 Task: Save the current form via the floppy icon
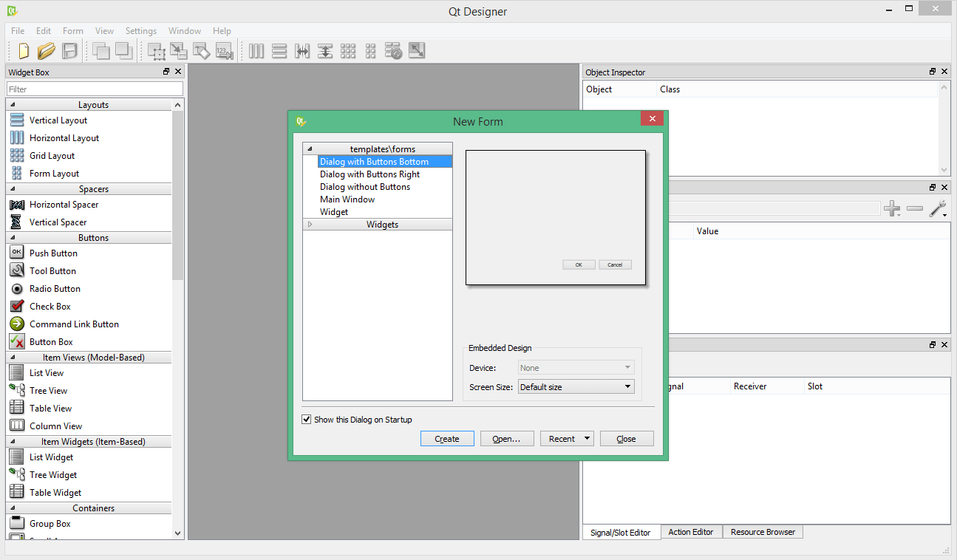click(68, 51)
